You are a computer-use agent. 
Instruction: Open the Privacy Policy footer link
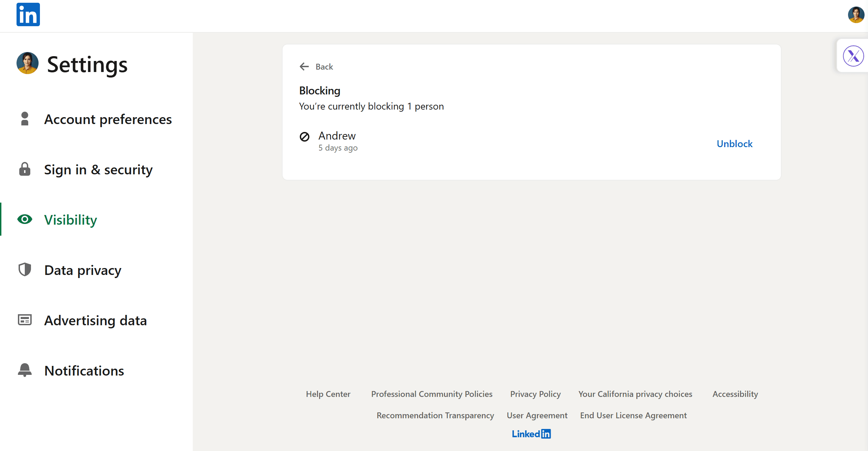pyautogui.click(x=535, y=394)
